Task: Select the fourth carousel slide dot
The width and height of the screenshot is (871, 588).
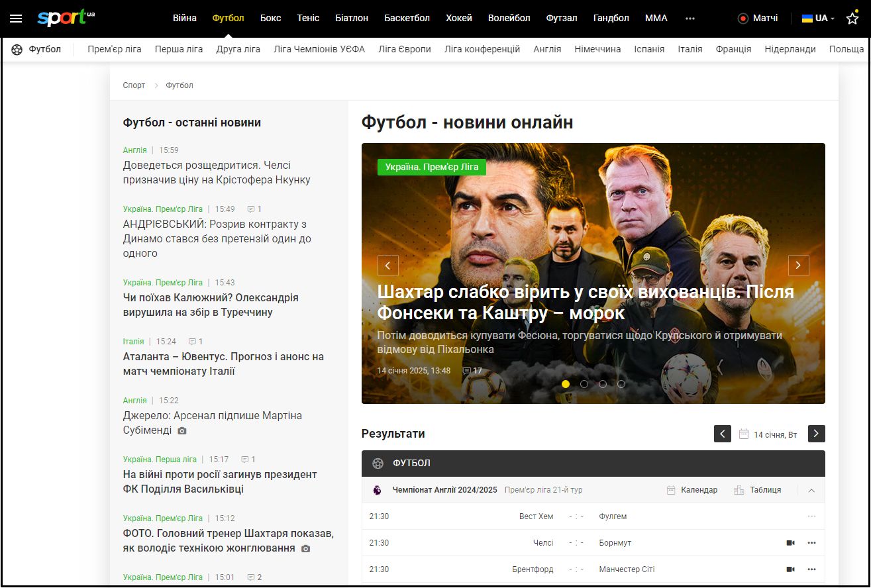Action: coord(621,383)
